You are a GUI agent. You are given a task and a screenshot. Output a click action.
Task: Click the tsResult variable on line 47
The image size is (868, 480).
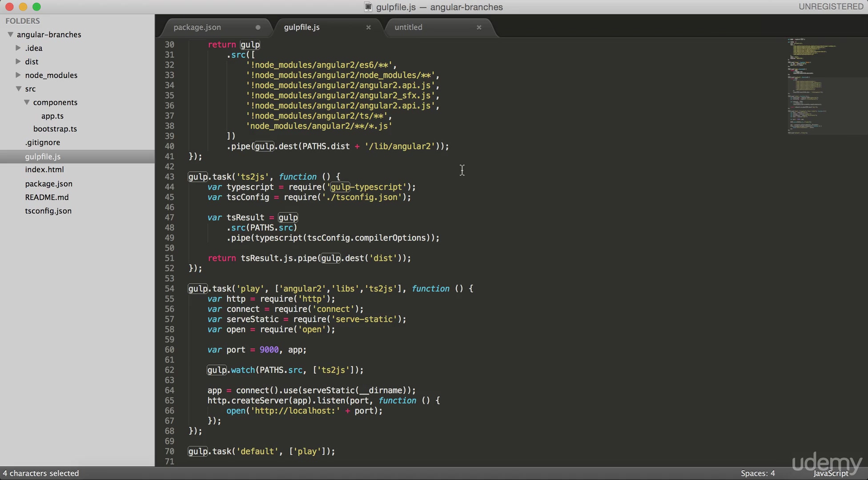(245, 218)
